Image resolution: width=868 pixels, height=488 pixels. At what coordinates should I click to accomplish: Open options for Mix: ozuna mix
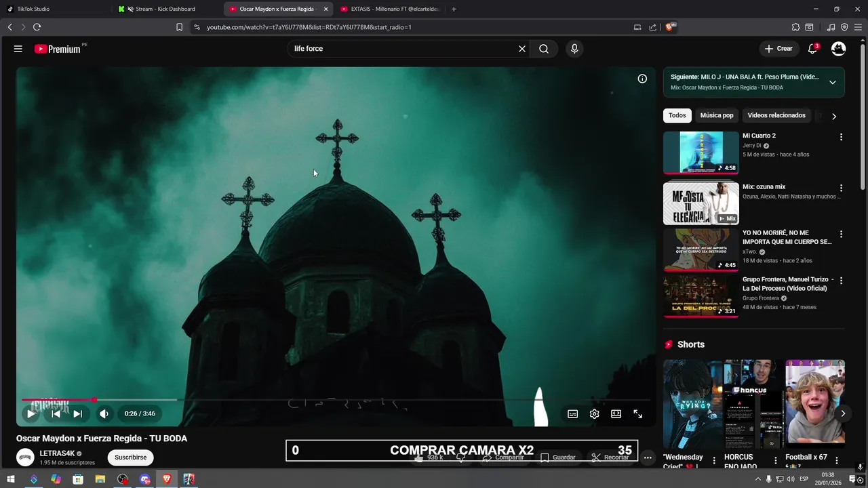point(841,188)
